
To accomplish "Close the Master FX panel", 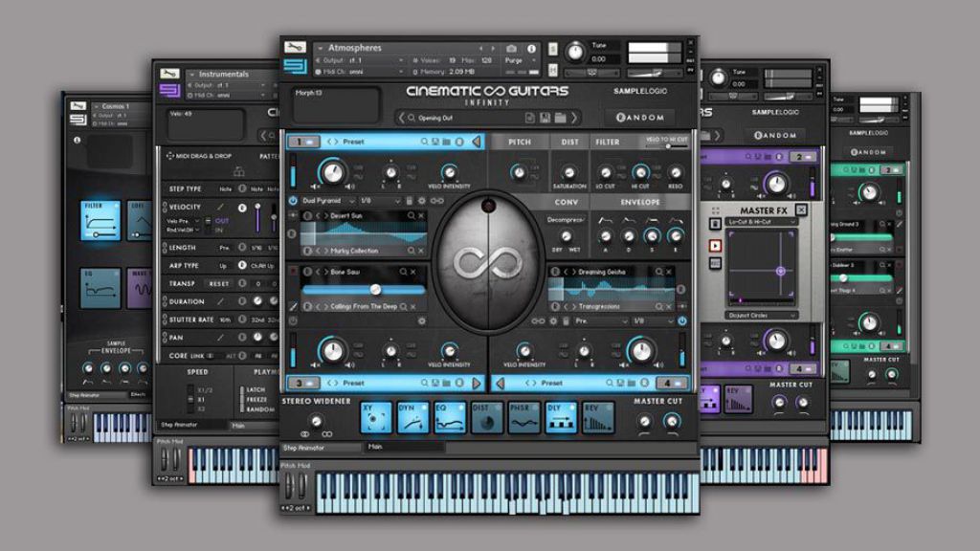I will point(801,209).
